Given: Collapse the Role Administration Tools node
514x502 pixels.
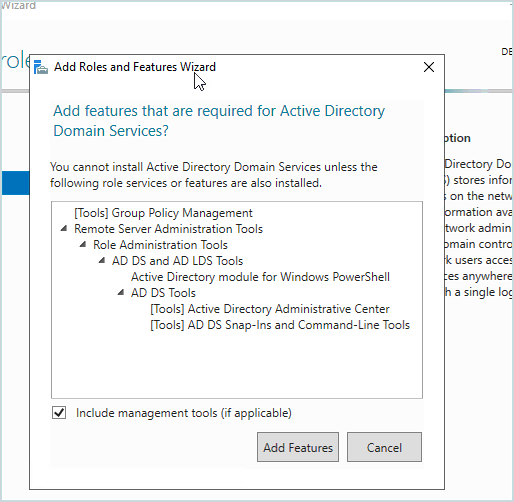Looking at the screenshot, I should click(83, 245).
